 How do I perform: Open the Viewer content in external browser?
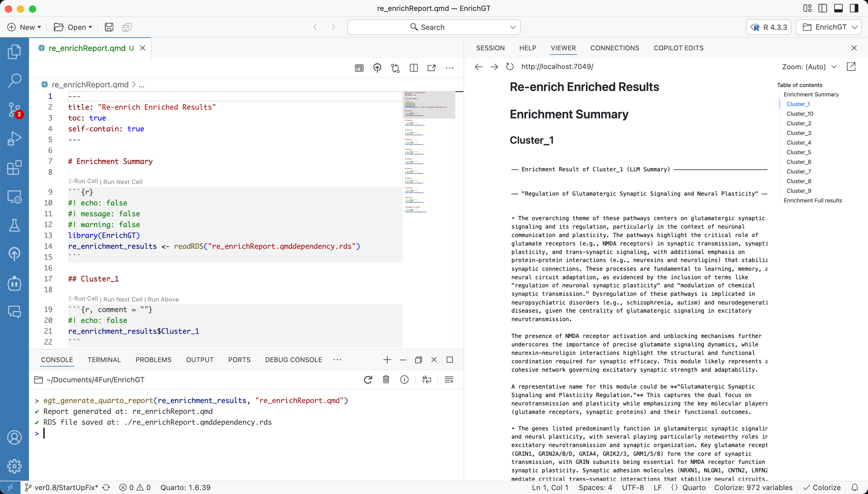tap(851, 67)
